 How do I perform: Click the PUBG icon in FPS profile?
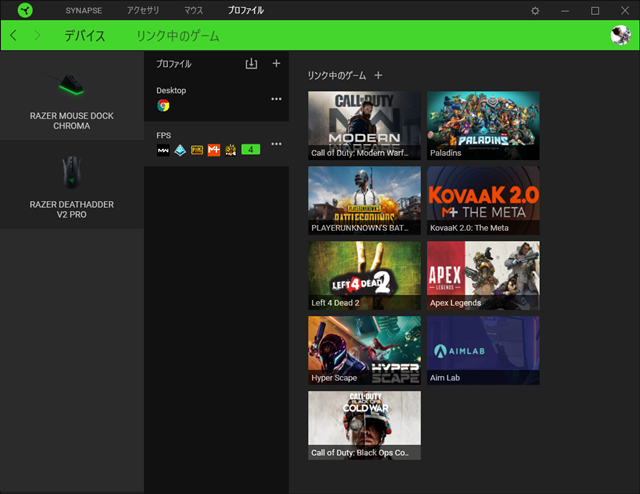(197, 150)
